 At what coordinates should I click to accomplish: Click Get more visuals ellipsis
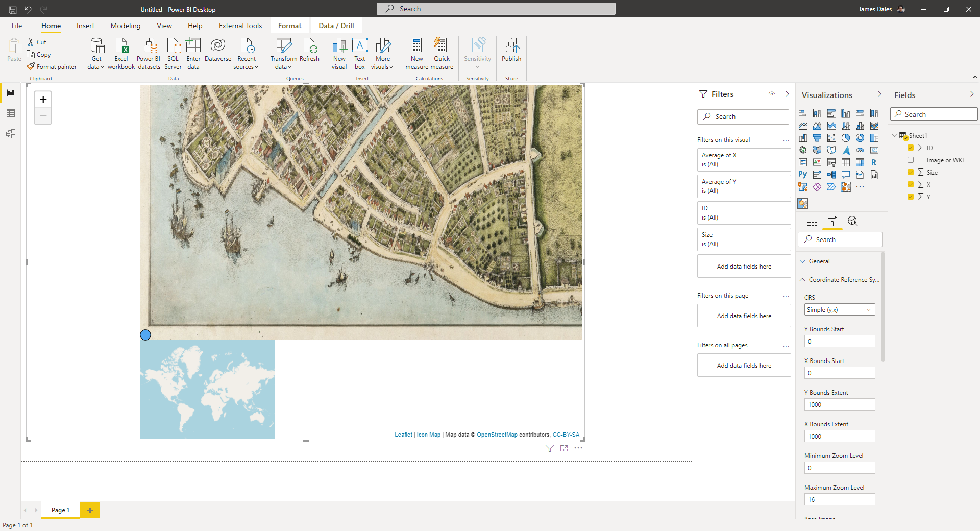[860, 187]
